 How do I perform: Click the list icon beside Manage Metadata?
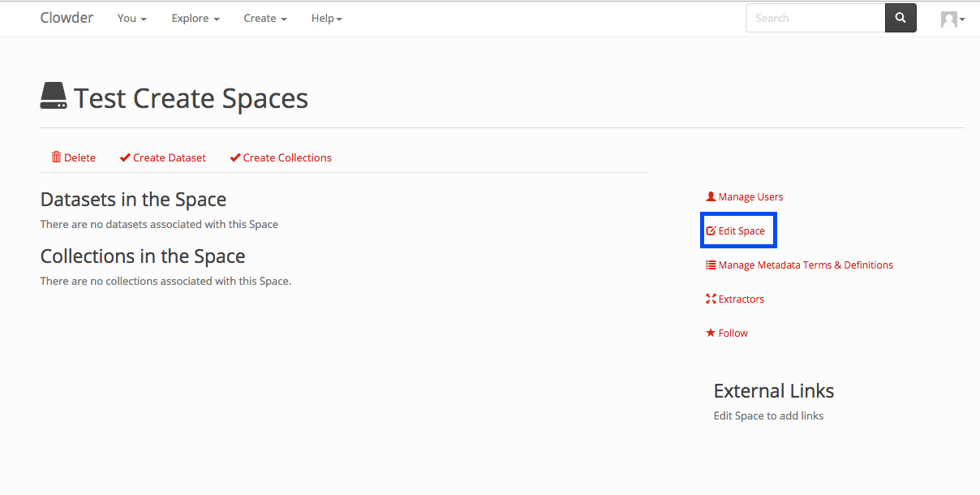(711, 265)
